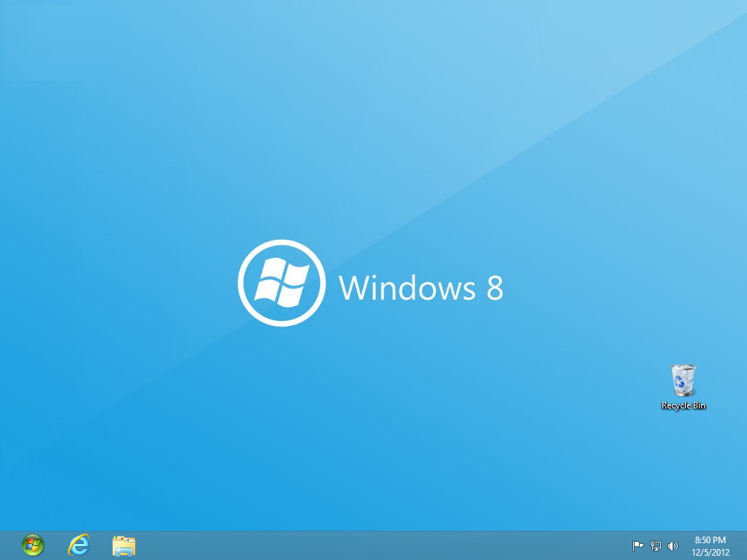Click an empty area of the taskbar
Viewport: 747px width, 560px height.
coord(365,545)
